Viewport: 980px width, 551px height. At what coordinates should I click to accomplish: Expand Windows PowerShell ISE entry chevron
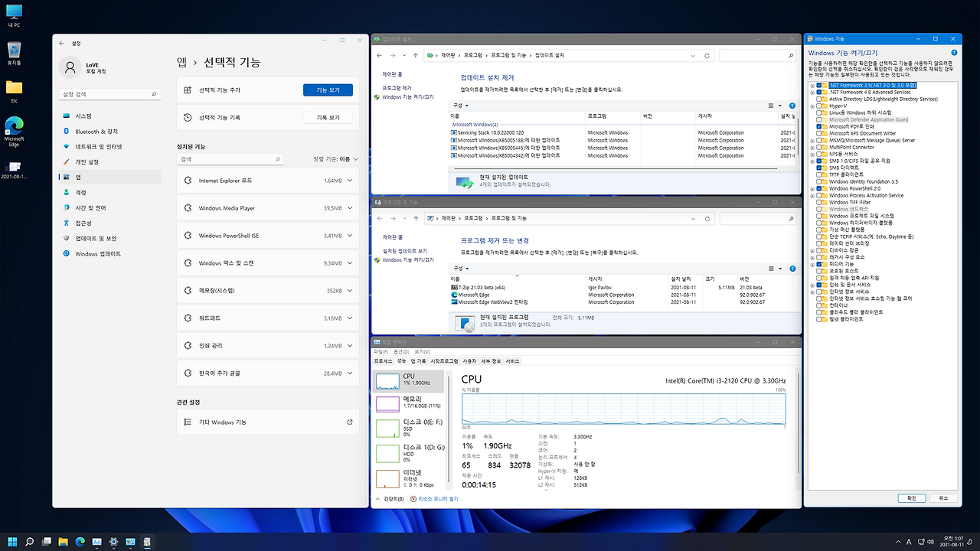coord(350,236)
